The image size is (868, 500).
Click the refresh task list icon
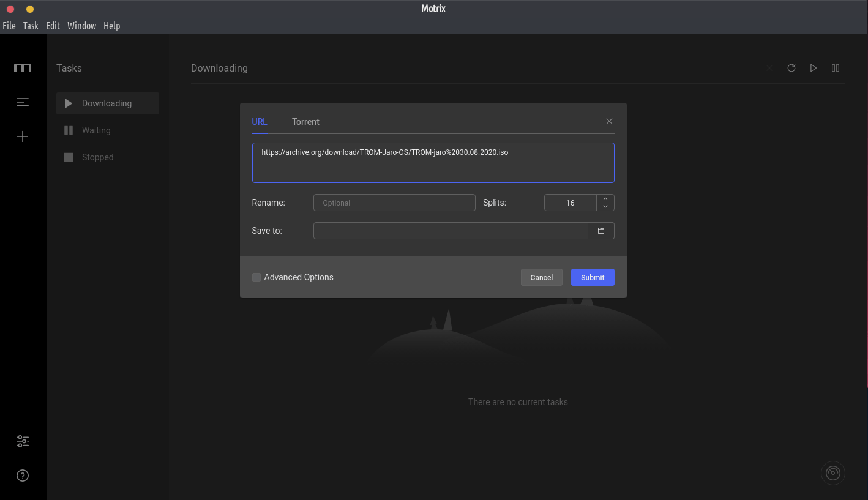click(x=791, y=68)
